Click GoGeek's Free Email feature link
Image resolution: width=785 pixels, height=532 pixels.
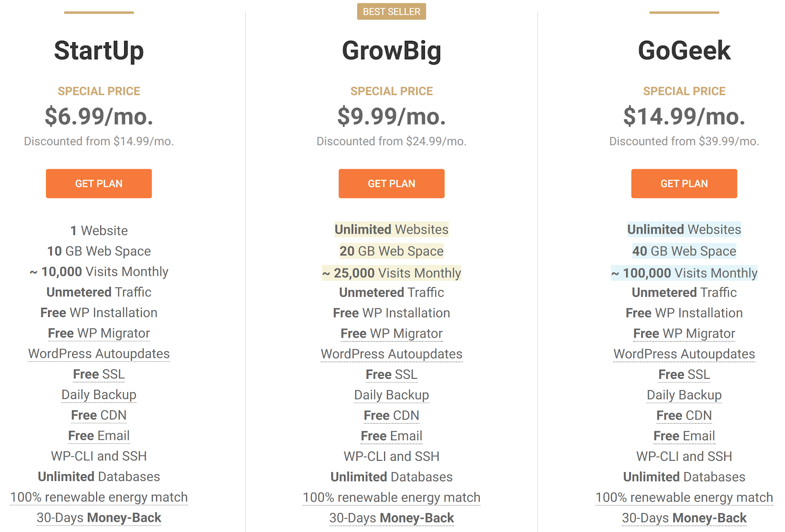pyautogui.click(x=684, y=436)
